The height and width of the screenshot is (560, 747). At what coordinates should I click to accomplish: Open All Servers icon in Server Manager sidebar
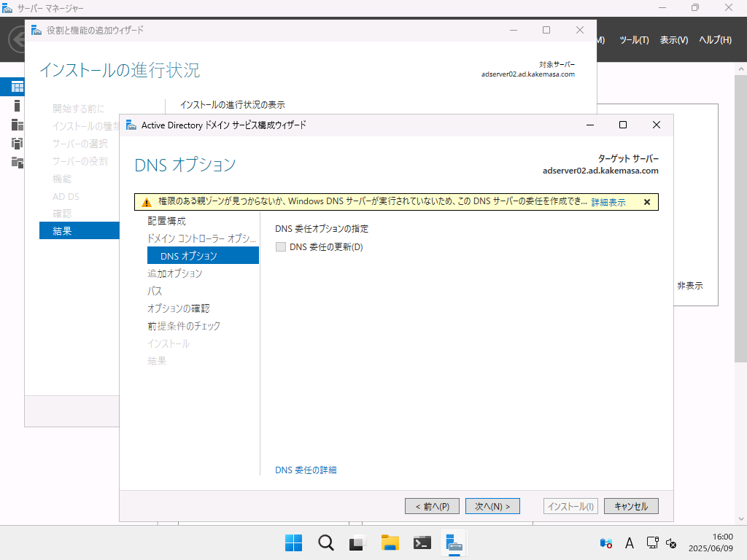point(18,125)
